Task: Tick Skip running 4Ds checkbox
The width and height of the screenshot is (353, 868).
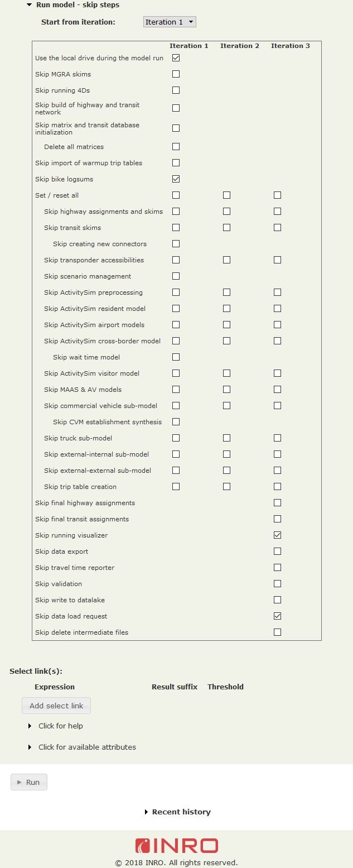Action: tap(176, 90)
